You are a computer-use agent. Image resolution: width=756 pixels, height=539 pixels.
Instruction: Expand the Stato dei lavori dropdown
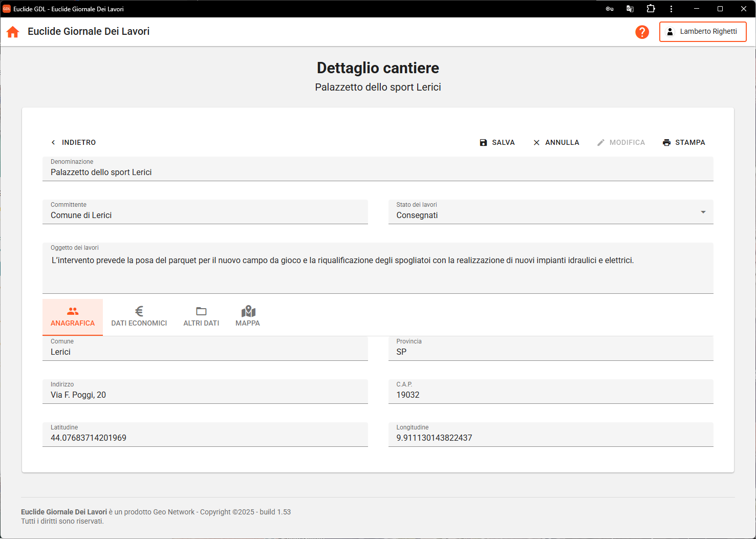point(703,212)
